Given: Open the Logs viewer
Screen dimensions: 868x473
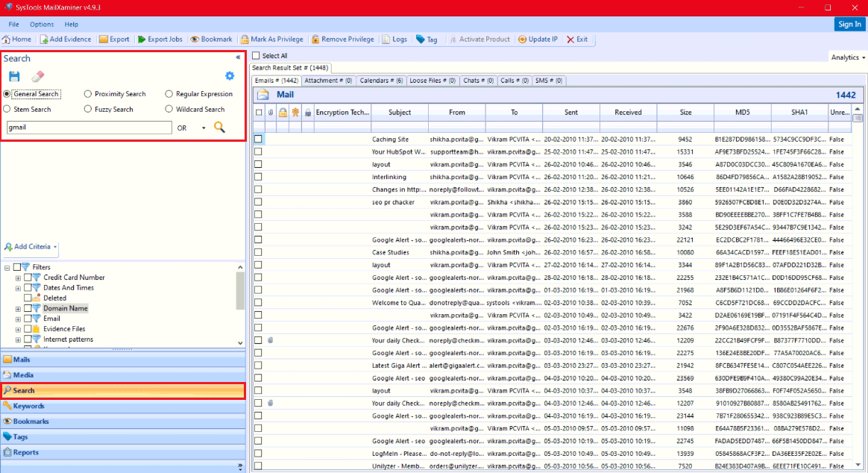Looking at the screenshot, I should [x=394, y=40].
